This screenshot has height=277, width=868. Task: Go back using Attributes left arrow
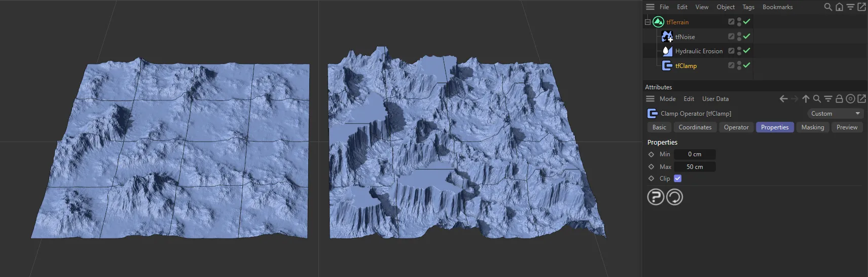coord(783,99)
